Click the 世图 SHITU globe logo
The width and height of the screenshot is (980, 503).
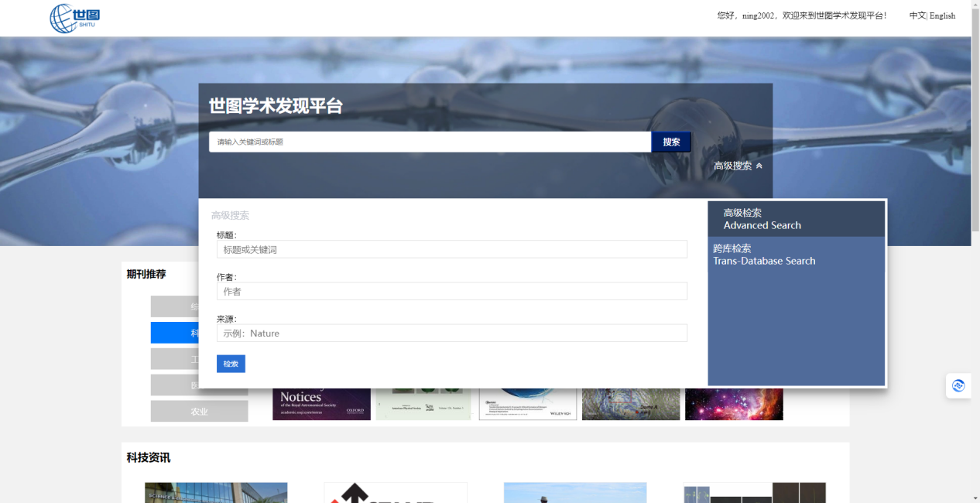point(75,18)
